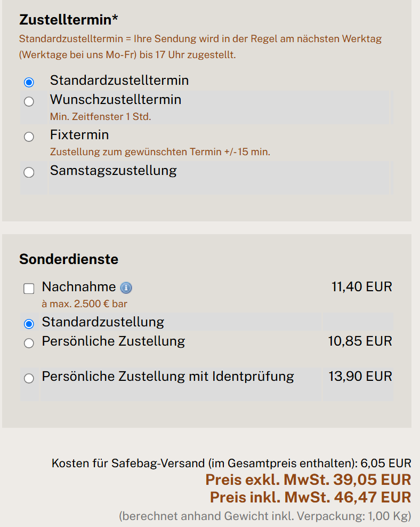
Task: Pick the Fixtermin radio button
Action: pos(29,137)
